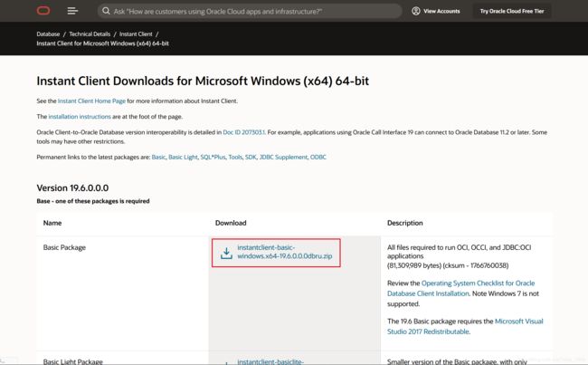Open the Basic permanent package link
This screenshot has width=588, height=365.
[x=158, y=157]
